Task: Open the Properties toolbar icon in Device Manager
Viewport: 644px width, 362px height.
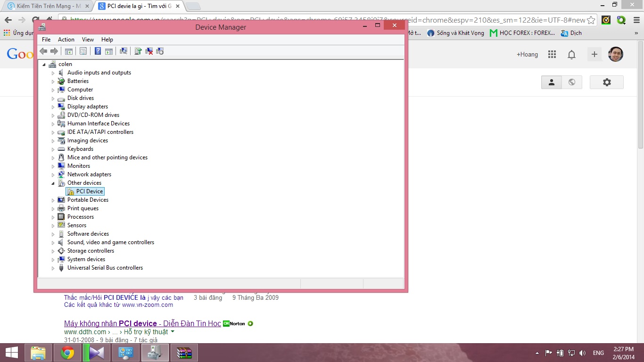Action: (x=83, y=51)
